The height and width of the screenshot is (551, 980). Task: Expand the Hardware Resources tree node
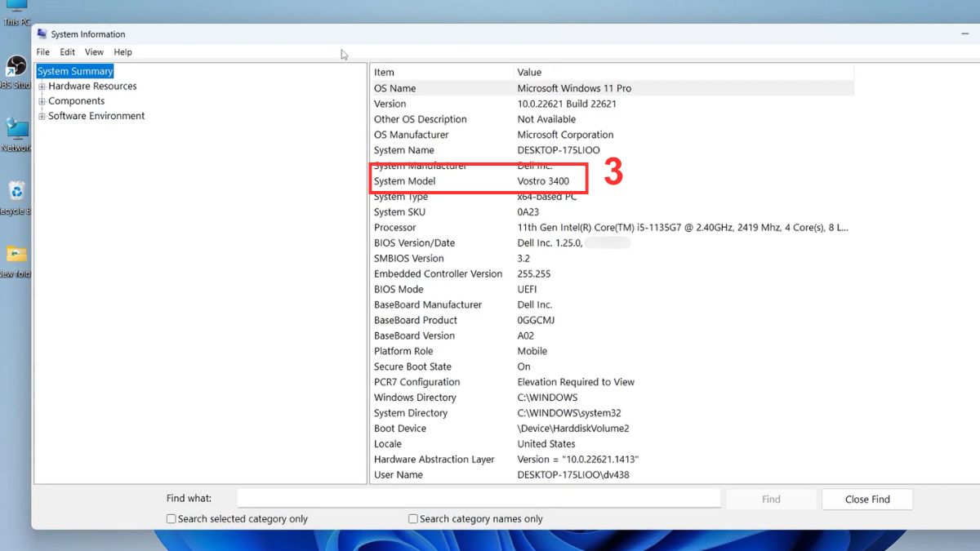click(42, 86)
